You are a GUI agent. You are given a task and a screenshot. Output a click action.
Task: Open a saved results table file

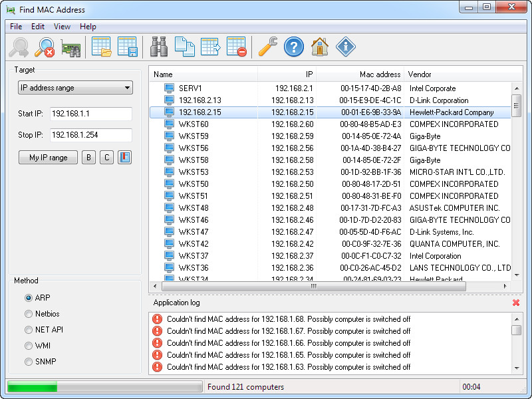tap(102, 47)
